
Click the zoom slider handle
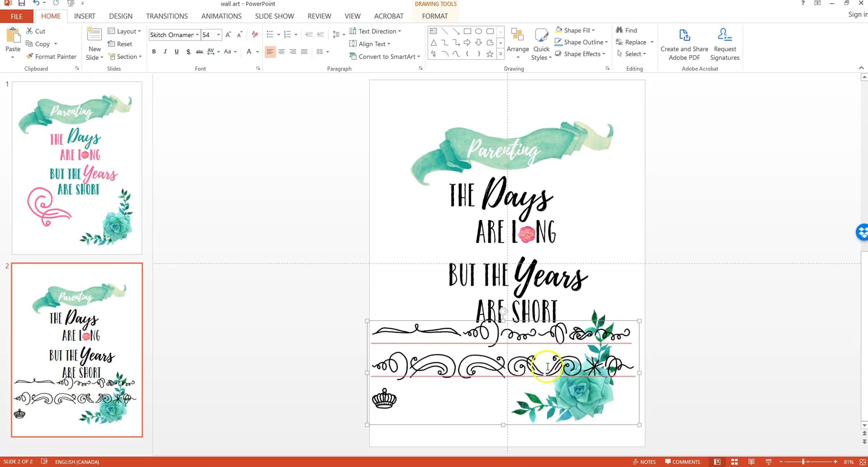pos(803,462)
